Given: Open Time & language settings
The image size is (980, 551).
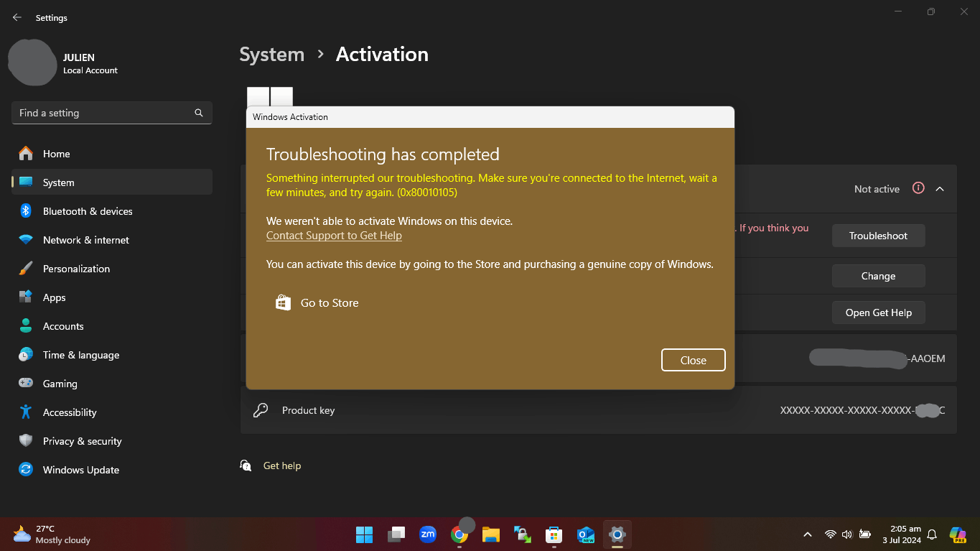Looking at the screenshot, I should (112, 355).
